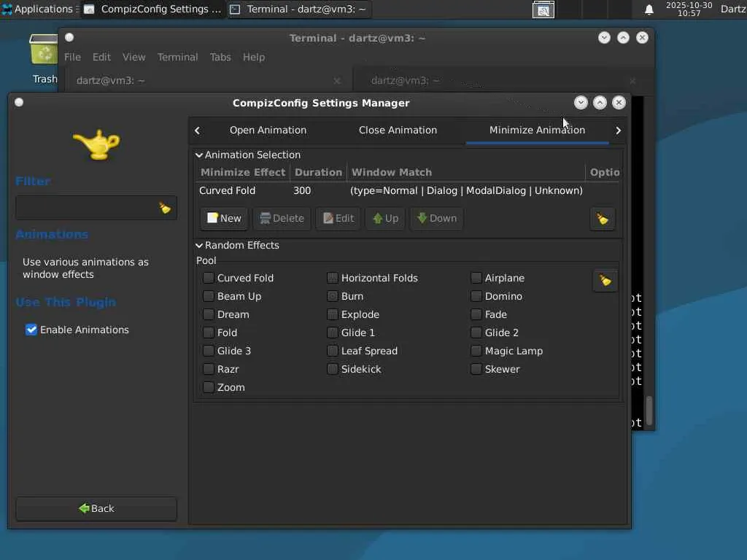
Task: Open the CompizConfig window menu dot button
Action: [19, 102]
